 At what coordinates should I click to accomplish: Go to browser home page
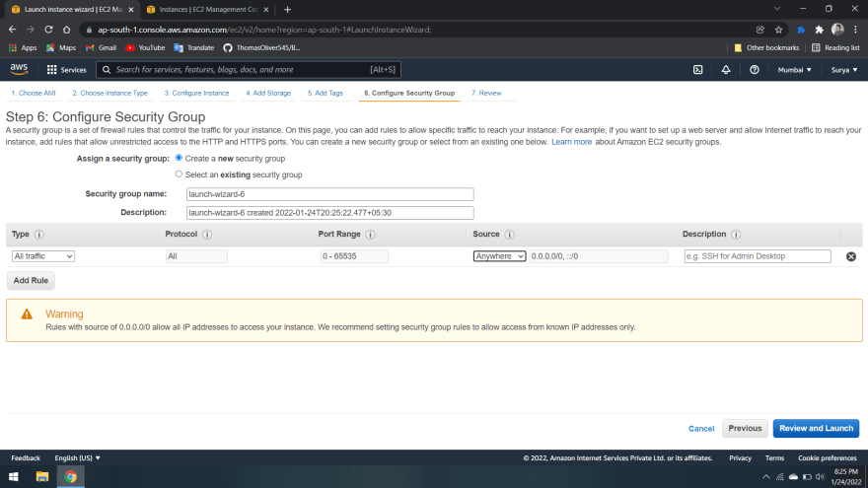66,30
